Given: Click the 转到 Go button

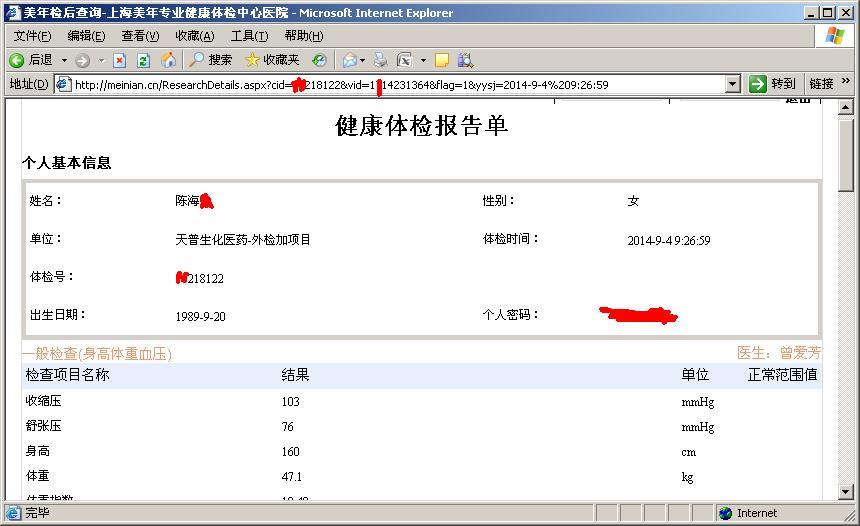Looking at the screenshot, I should (772, 84).
